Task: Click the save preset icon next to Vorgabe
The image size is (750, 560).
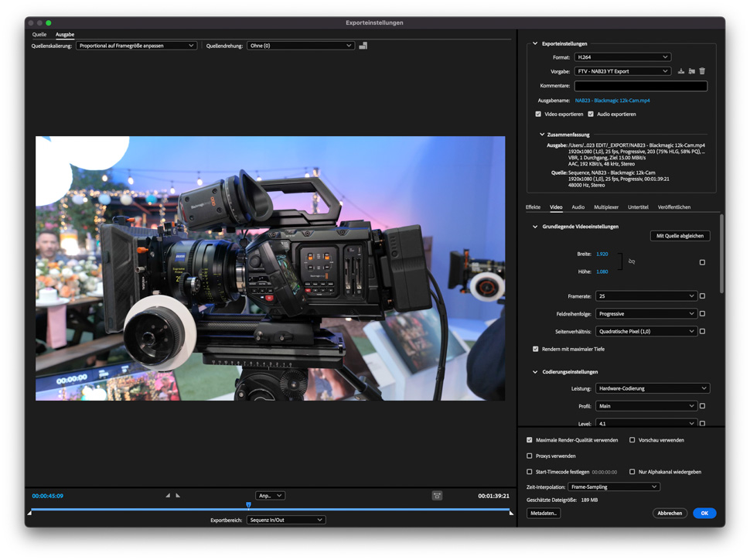Action: pos(681,71)
